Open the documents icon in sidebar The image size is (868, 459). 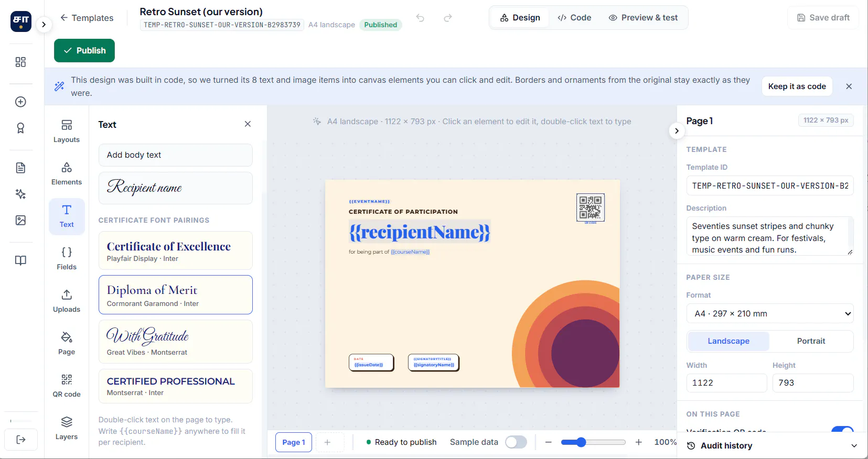tap(20, 168)
